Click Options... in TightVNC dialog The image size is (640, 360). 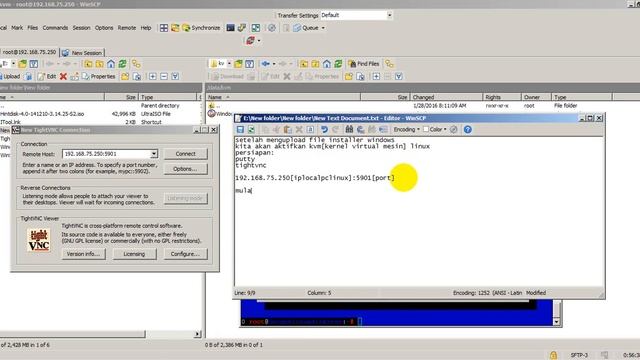pyautogui.click(x=186, y=169)
